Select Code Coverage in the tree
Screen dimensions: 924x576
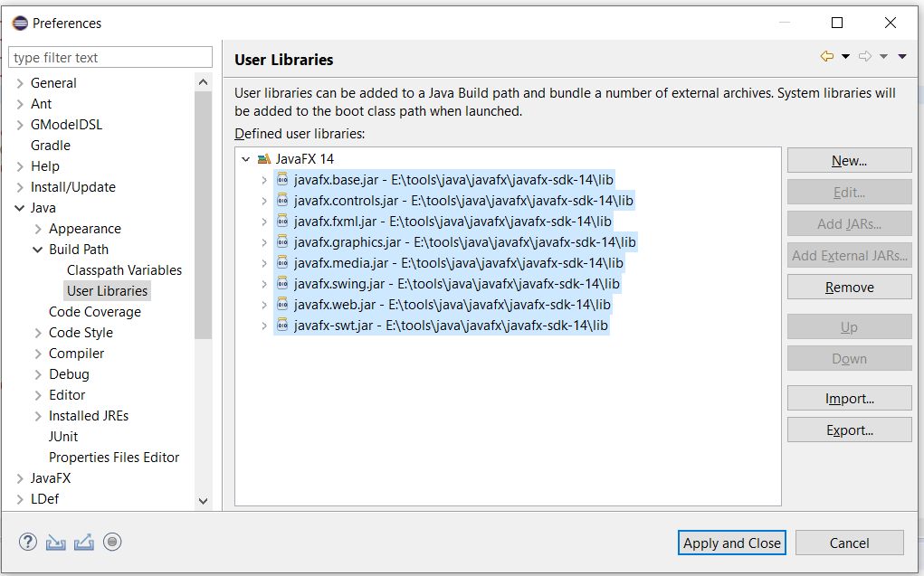[x=95, y=312]
